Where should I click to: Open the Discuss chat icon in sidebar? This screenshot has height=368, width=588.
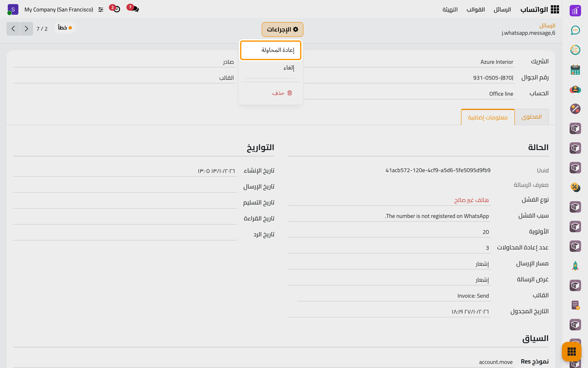click(x=575, y=30)
